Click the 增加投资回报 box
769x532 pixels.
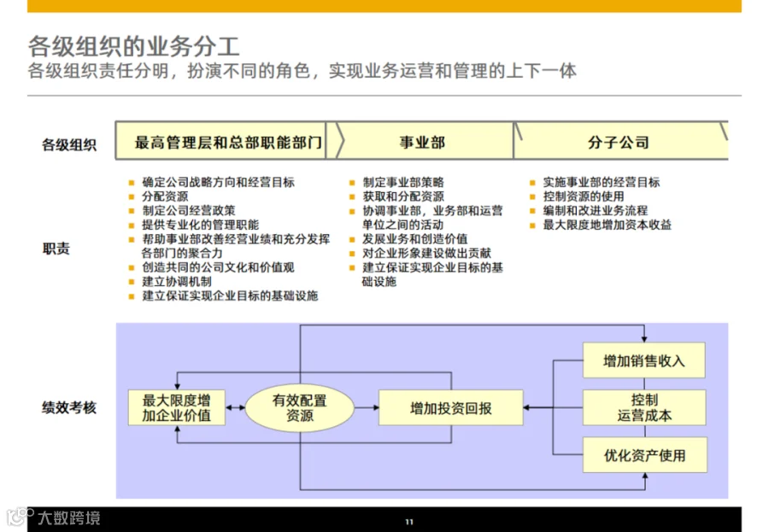tap(450, 408)
